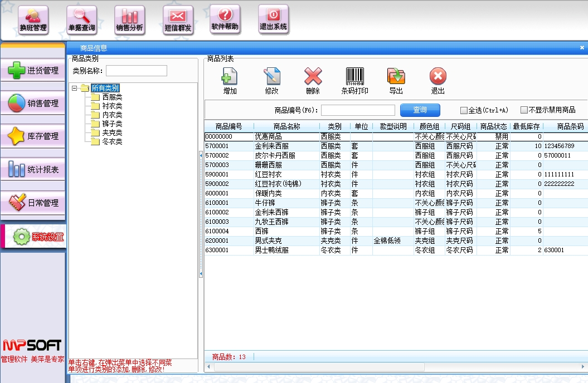
Task: Enable the 全选 (Ctrl+A) checkbox
Action: click(464, 110)
